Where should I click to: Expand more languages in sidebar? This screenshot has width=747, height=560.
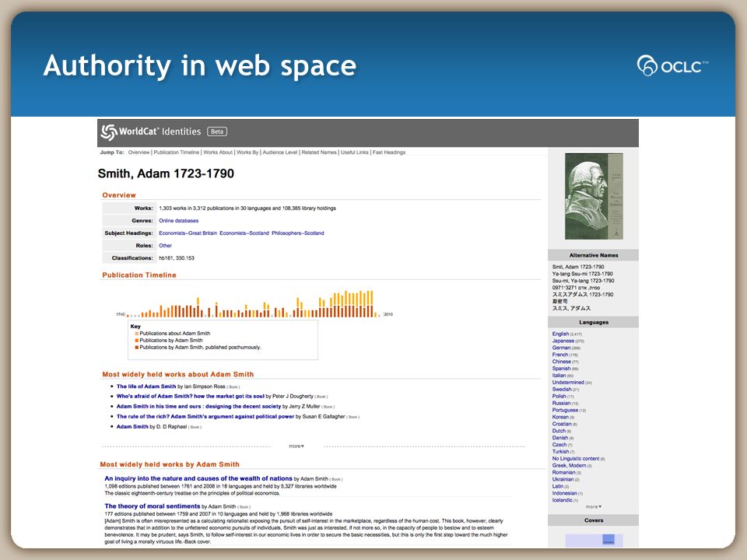[594, 506]
